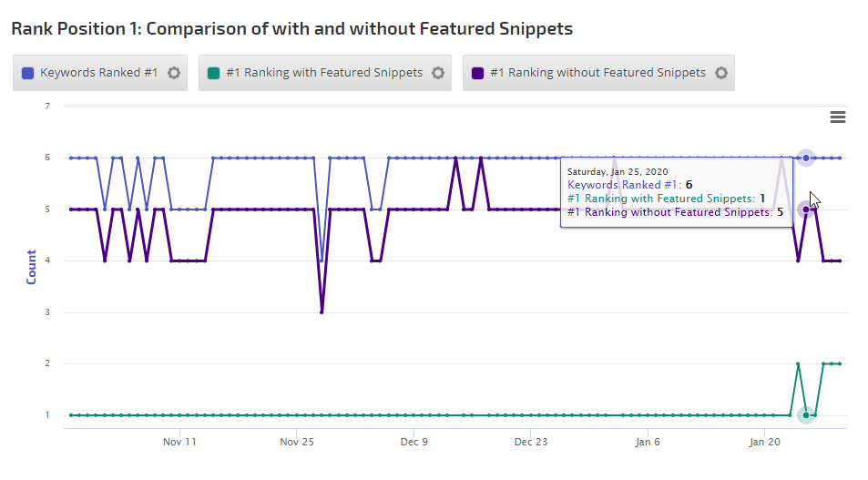Screen dimensions: 868x480
Task: Click the Jan 20 x-axis label
Action: tap(764, 442)
